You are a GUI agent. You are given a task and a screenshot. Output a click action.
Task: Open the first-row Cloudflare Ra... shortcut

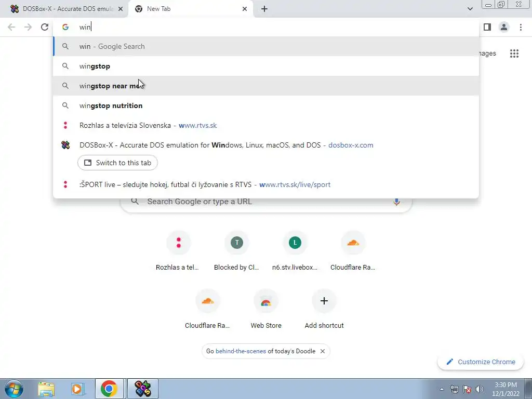[x=353, y=251]
